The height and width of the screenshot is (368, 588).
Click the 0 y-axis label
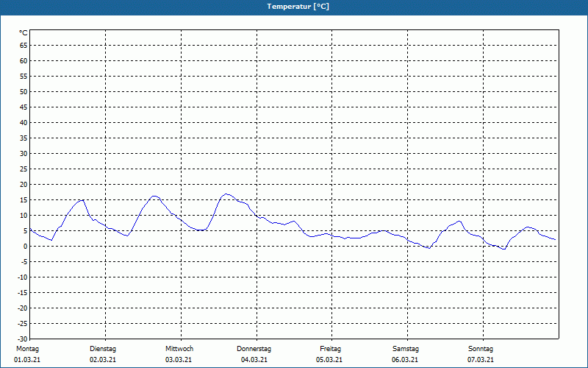(26, 247)
